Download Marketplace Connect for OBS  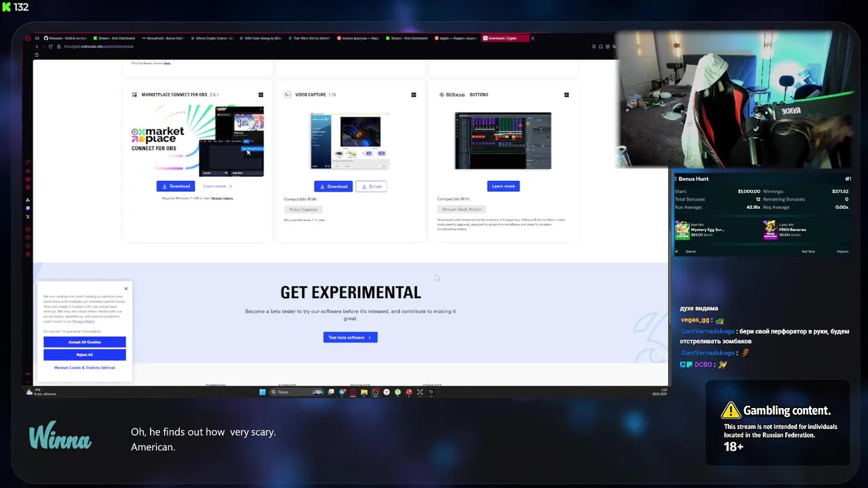coord(176,186)
